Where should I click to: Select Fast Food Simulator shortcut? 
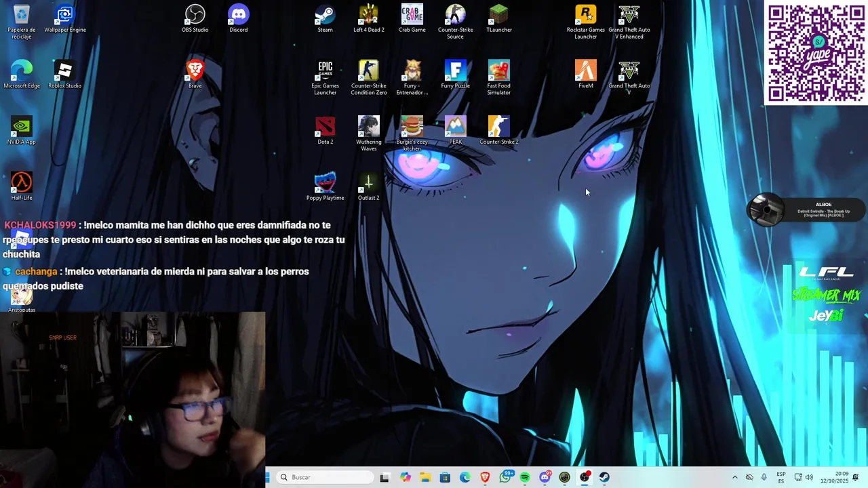pos(498,77)
